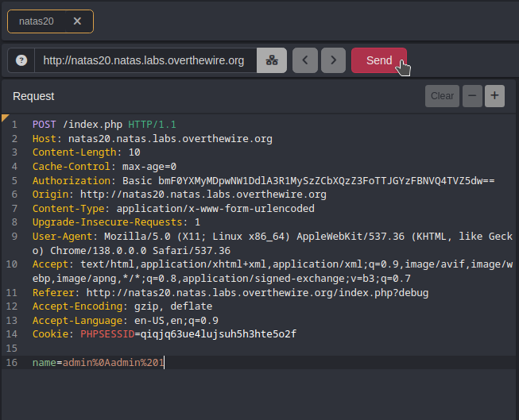
Task: Click the Clear button in Request panel
Action: (x=442, y=96)
